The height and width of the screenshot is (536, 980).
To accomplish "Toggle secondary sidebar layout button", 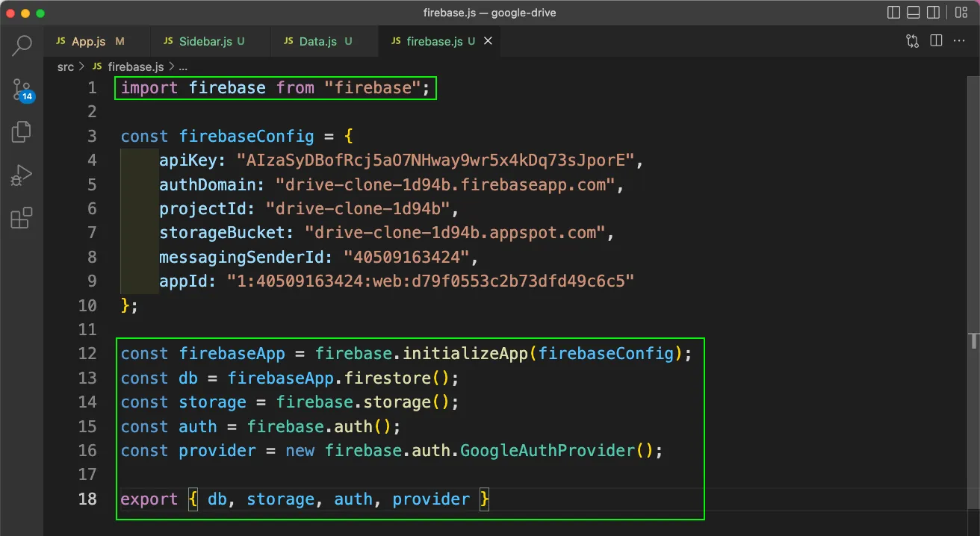I will pyautogui.click(x=933, y=13).
